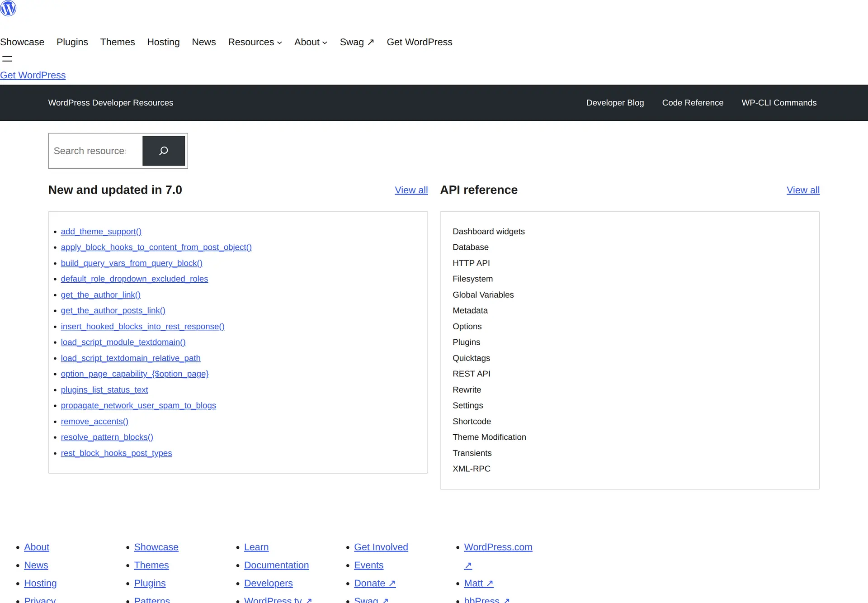The height and width of the screenshot is (603, 868).
Task: Select News in top navigation
Action: click(x=204, y=42)
